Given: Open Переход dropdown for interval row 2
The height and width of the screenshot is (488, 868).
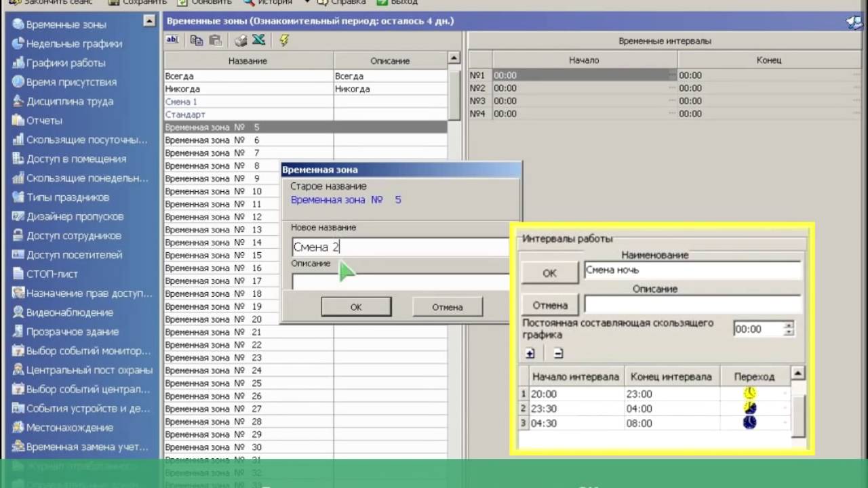Looking at the screenshot, I should (787, 409).
